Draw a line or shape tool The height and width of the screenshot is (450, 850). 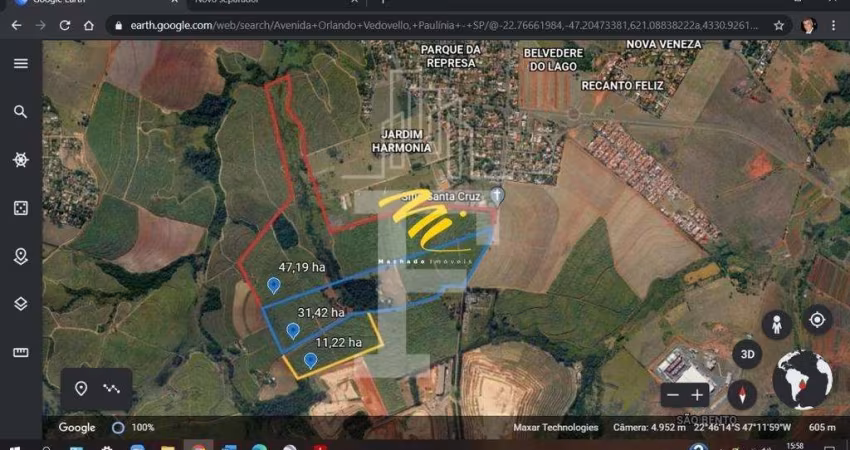click(112, 389)
